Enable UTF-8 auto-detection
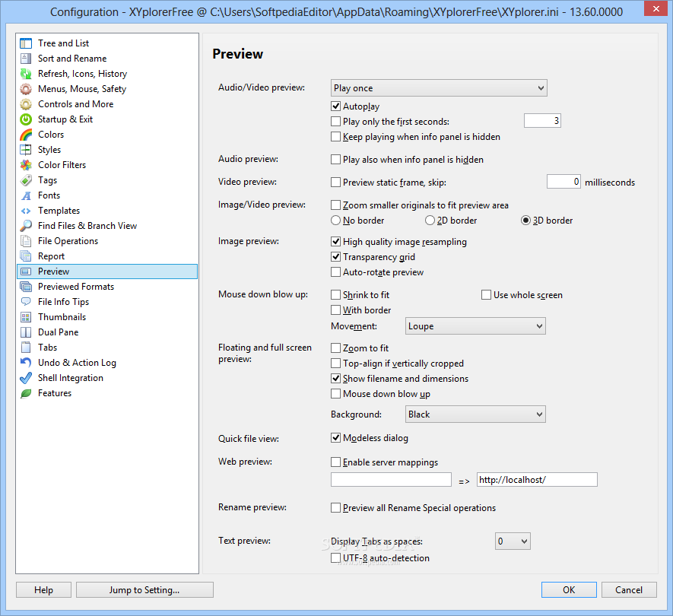Screen dimensions: 673x616 (x=335, y=558)
